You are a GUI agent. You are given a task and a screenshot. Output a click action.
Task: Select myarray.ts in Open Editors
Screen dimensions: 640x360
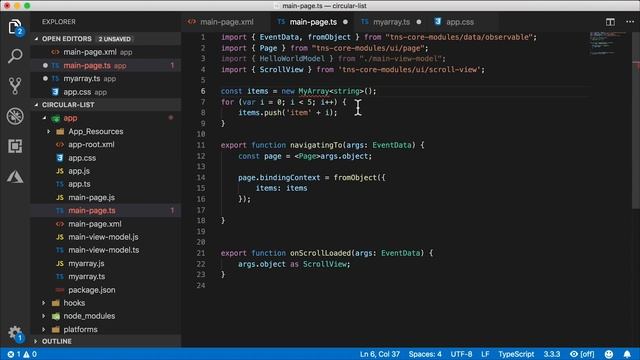click(106, 78)
